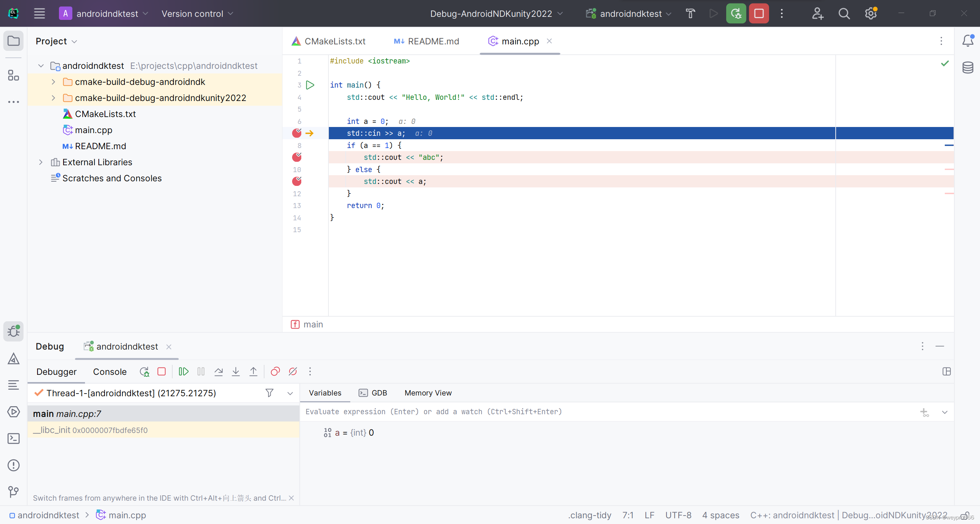
Task: Mute all breakpoints
Action: (292, 371)
